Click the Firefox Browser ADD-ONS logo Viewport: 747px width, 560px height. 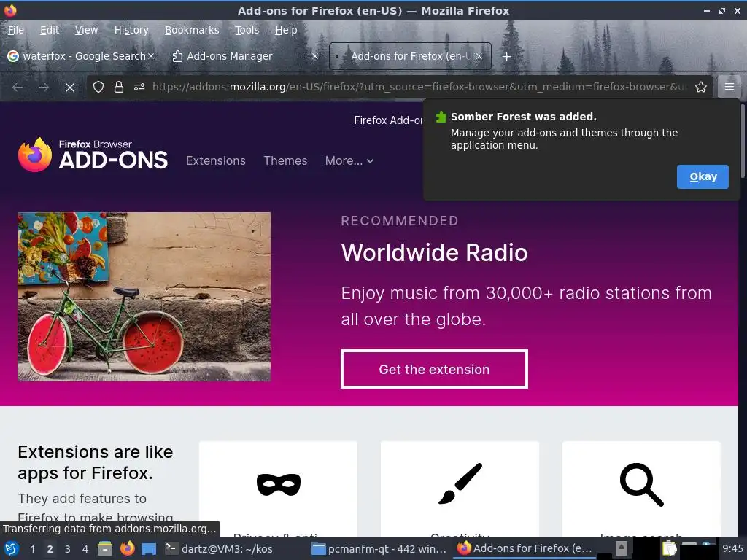click(x=93, y=155)
